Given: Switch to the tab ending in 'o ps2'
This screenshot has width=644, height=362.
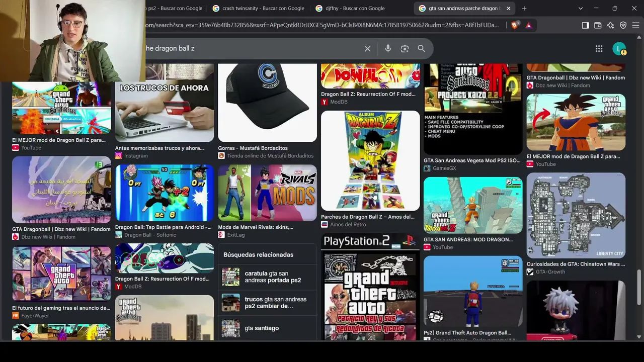Looking at the screenshot, I should tap(175, 8).
